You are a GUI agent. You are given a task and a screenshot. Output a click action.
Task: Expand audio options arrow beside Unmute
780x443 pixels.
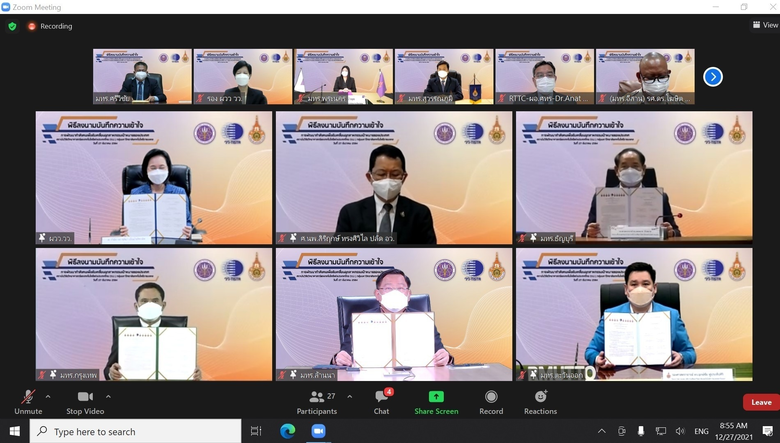47,396
